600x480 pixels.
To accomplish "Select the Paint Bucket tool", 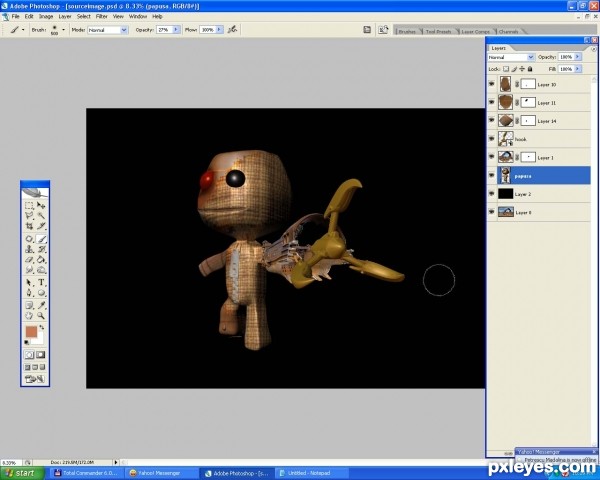I will click(x=41, y=260).
